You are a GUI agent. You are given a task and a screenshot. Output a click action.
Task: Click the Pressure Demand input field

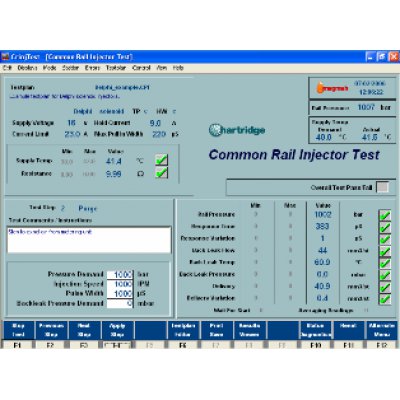point(120,274)
